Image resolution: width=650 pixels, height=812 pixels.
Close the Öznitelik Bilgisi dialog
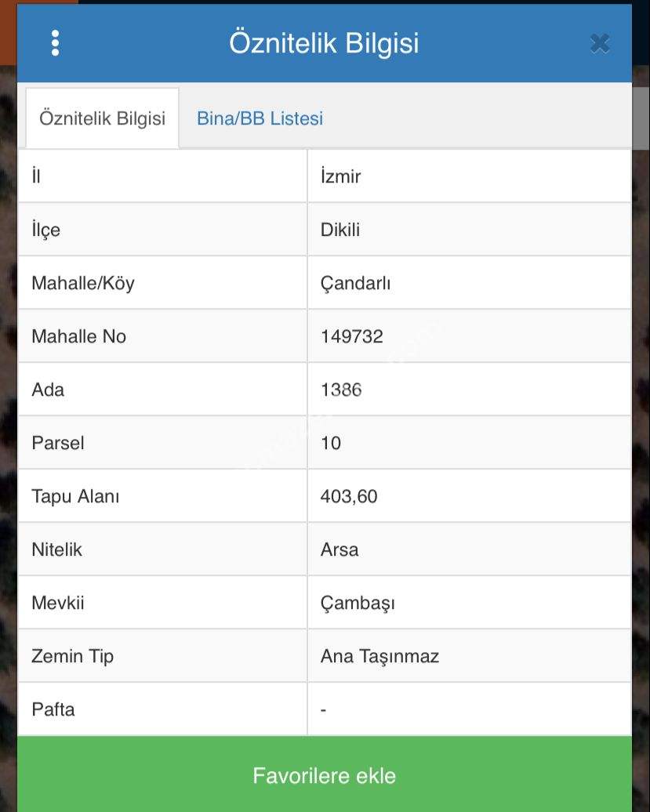point(600,43)
